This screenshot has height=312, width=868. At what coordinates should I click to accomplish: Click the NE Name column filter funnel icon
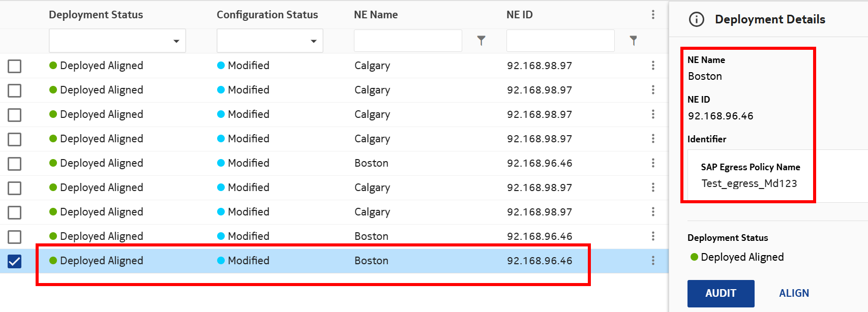[481, 41]
